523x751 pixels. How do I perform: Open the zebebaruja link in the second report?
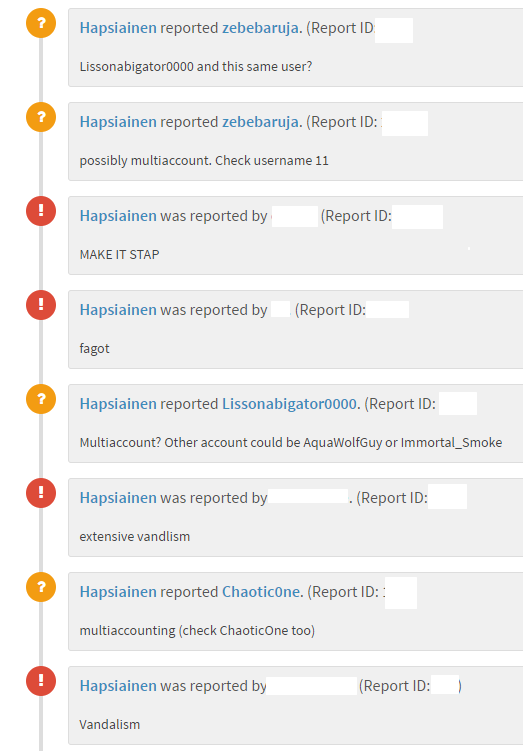pyautogui.click(x=261, y=122)
